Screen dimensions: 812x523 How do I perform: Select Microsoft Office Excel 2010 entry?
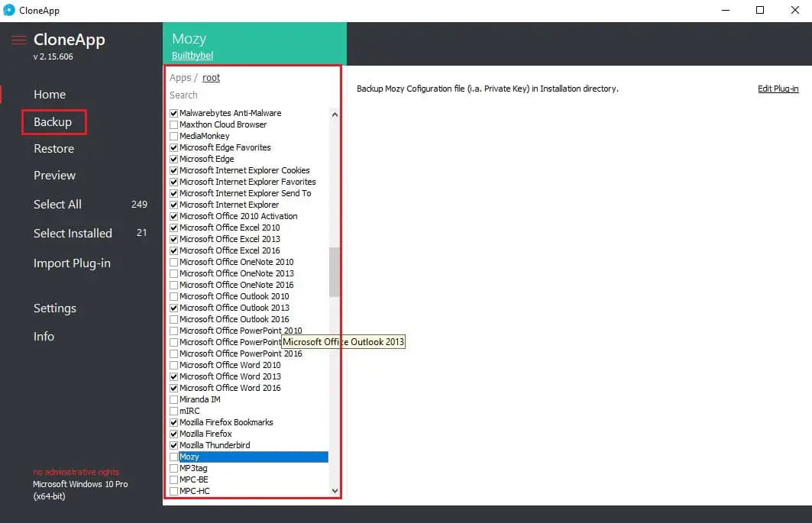coord(229,228)
